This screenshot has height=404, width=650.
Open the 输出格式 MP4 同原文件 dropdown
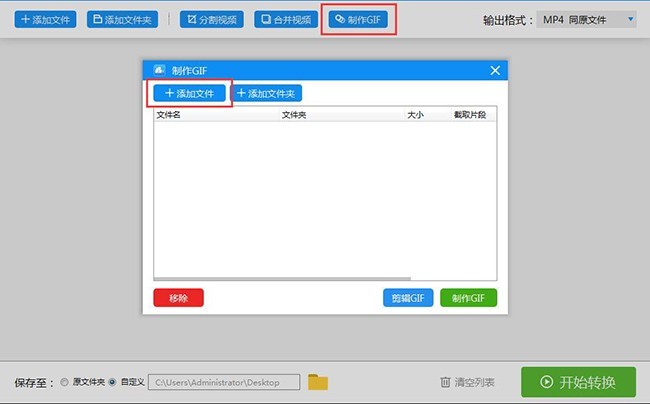click(586, 19)
